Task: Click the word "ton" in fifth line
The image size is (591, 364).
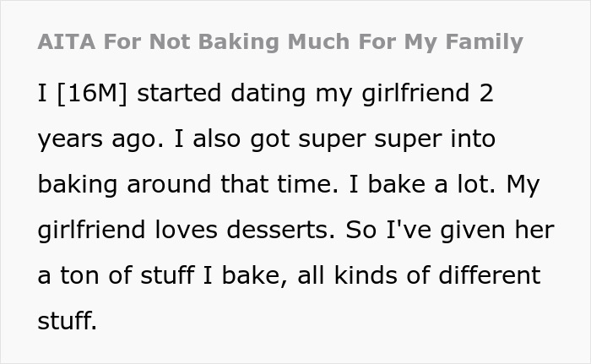Action: pos(79,275)
